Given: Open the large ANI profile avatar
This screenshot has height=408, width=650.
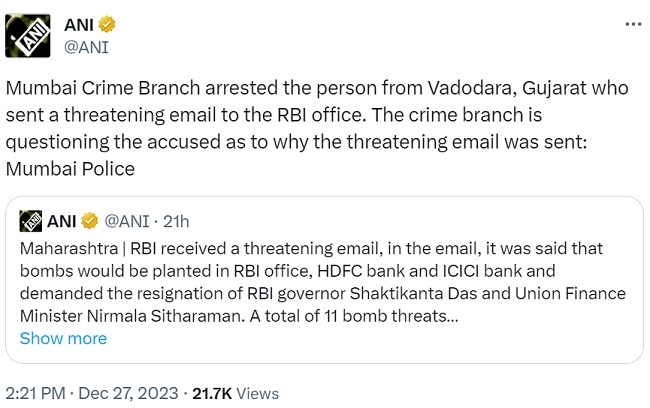Looking at the screenshot, I should point(28,36).
